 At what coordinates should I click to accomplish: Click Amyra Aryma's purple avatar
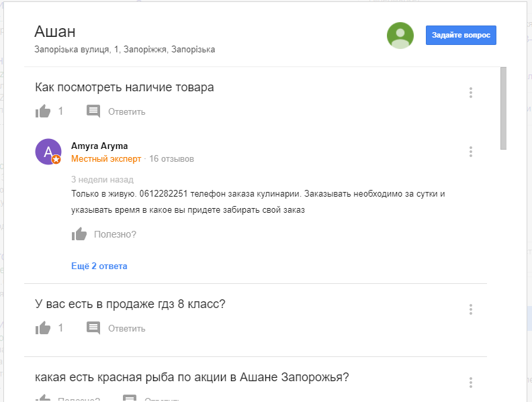coord(48,152)
